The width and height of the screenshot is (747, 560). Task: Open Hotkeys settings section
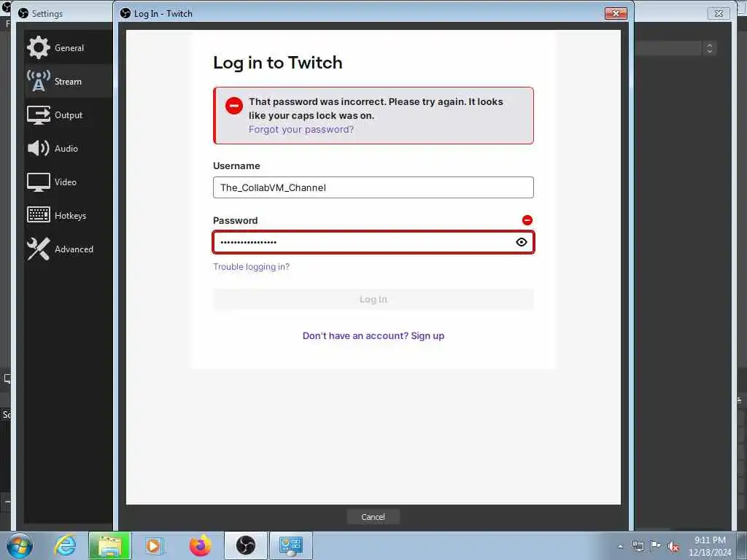(69, 216)
